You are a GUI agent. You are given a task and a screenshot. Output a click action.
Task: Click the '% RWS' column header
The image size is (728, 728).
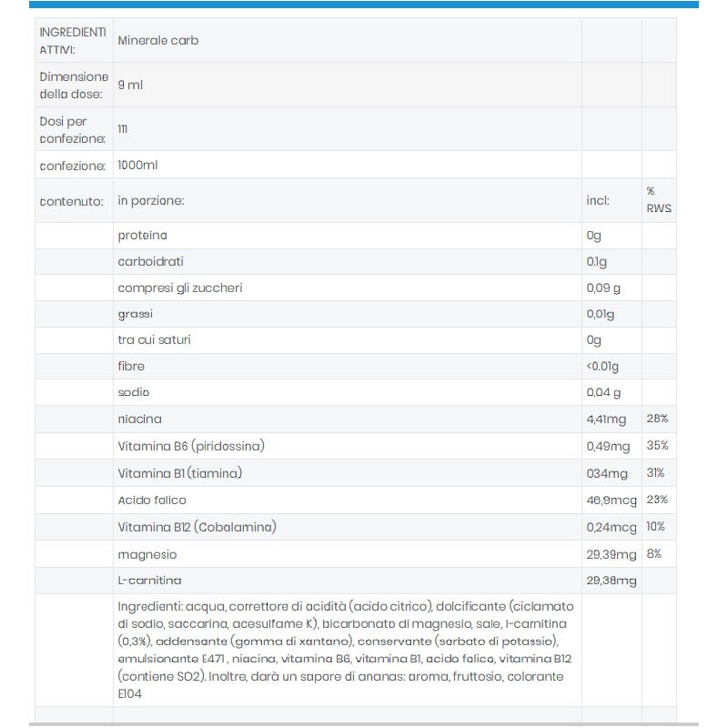pos(659,199)
